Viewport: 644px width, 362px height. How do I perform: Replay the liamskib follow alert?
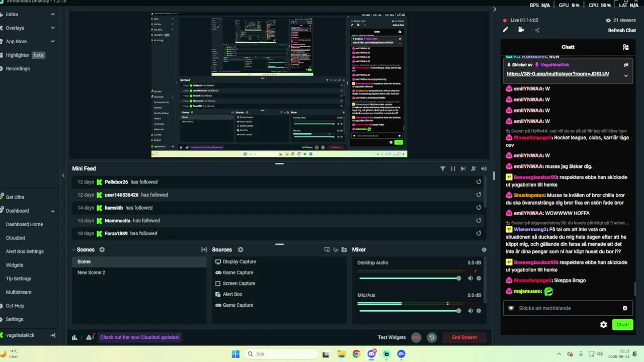(478, 208)
